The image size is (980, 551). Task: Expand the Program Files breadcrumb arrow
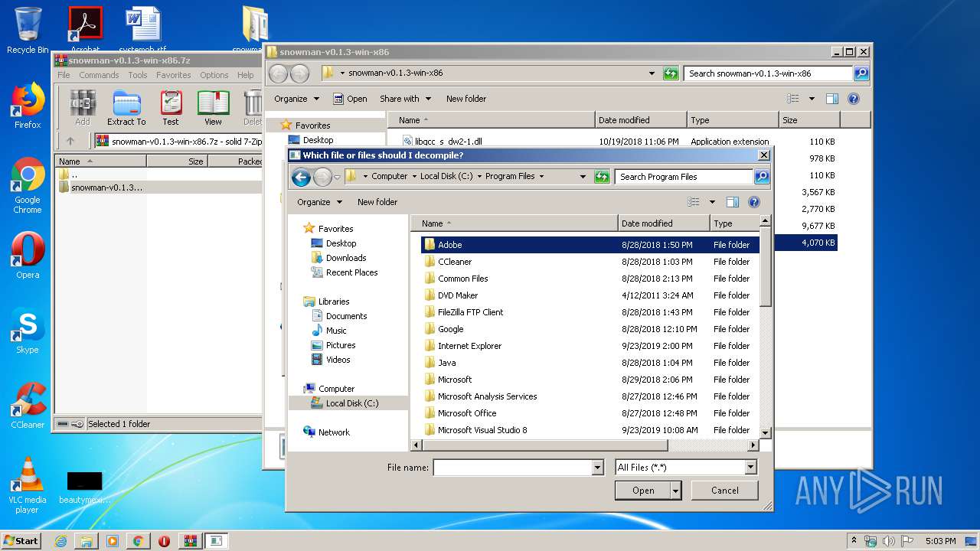(541, 177)
